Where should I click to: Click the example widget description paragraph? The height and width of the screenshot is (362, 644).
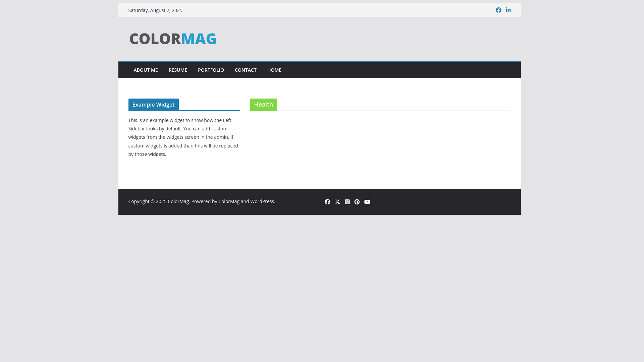pyautogui.click(x=183, y=137)
